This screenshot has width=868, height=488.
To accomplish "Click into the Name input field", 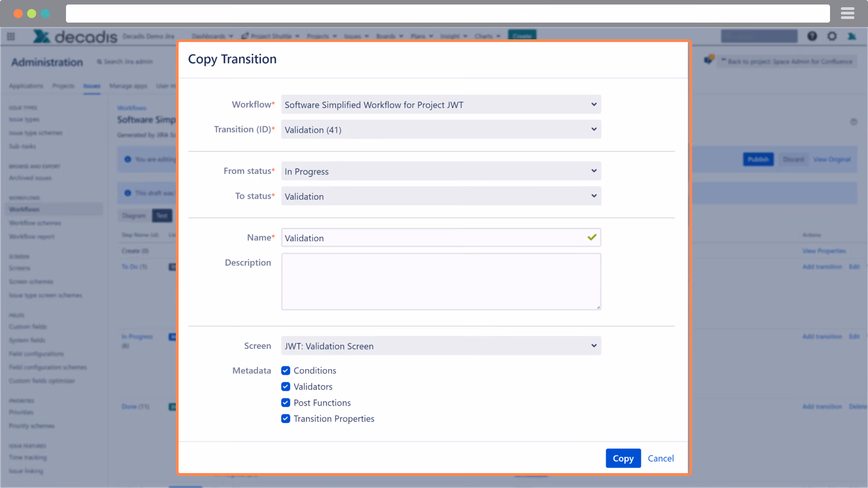I will [x=441, y=238].
